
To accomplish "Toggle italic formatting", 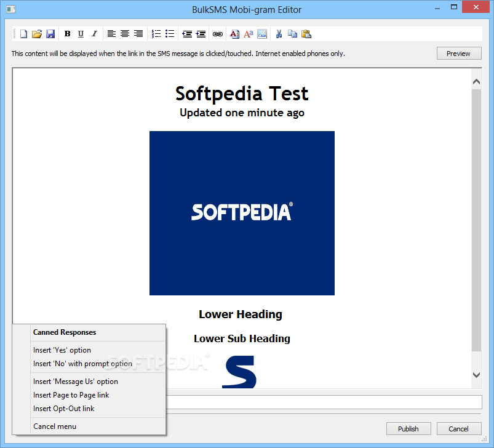I will coord(94,34).
